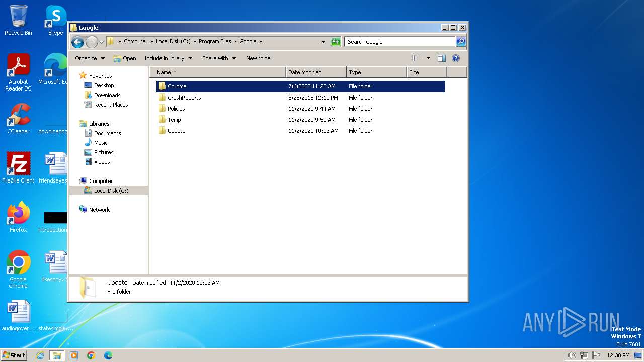Click the refresh button beside address bar
The width and height of the screenshot is (644, 362).
336,42
